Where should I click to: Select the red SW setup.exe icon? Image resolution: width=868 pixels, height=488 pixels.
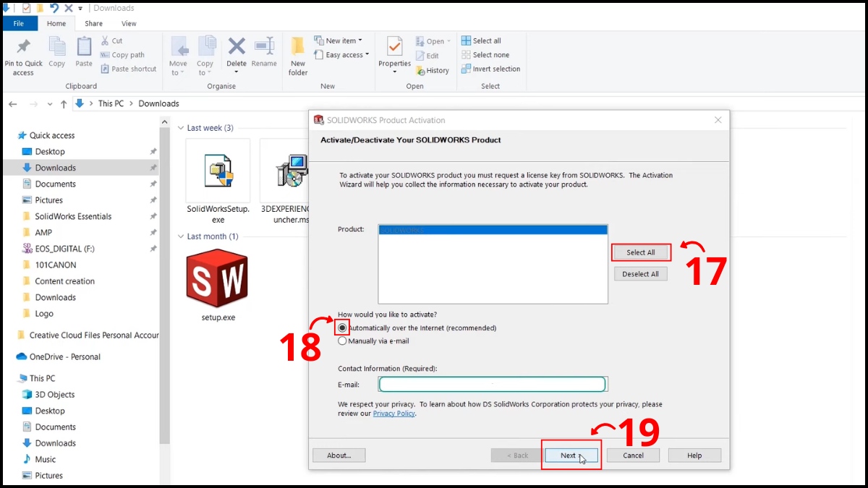point(217,278)
